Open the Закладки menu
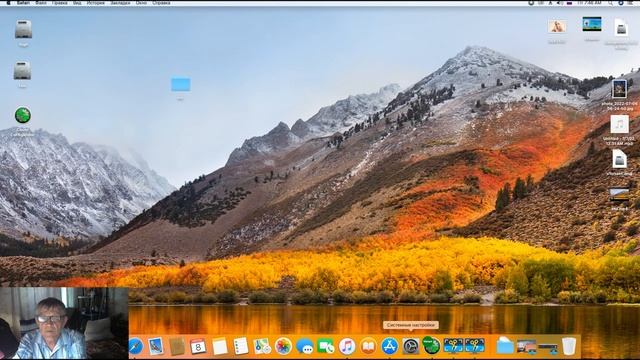 pyautogui.click(x=120, y=3)
